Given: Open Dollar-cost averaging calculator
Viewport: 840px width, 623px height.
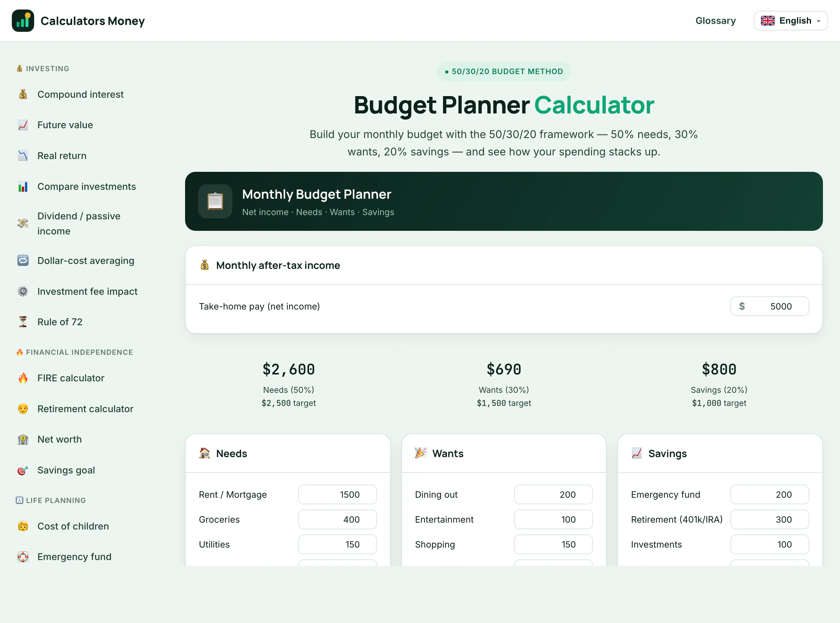Looking at the screenshot, I should coord(86,261).
